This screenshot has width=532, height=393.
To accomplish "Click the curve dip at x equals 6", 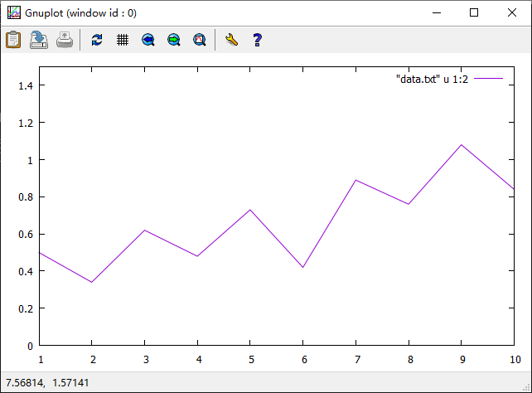I will click(302, 268).
